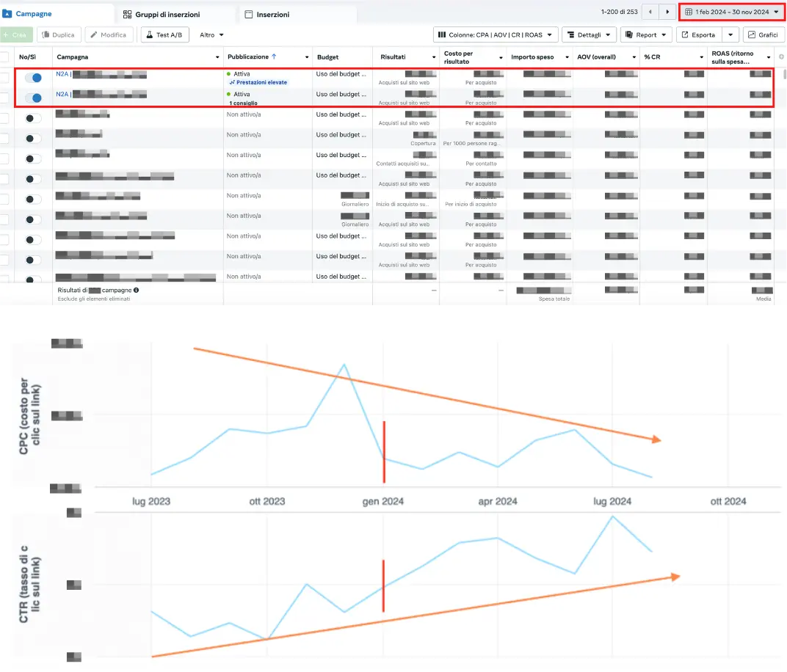
Task: Click the info icon beside Risultati di campagne
Action: point(137,291)
